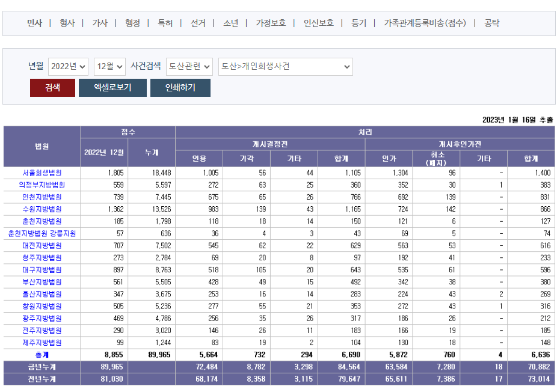Click the 개시후인가전 header

(x=460, y=144)
